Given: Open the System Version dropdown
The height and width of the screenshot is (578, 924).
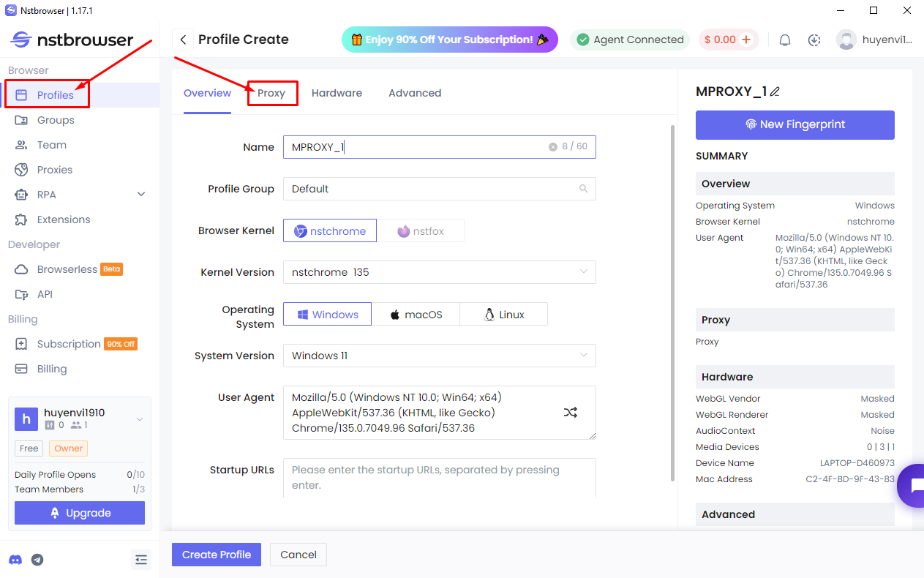Looking at the screenshot, I should 439,356.
